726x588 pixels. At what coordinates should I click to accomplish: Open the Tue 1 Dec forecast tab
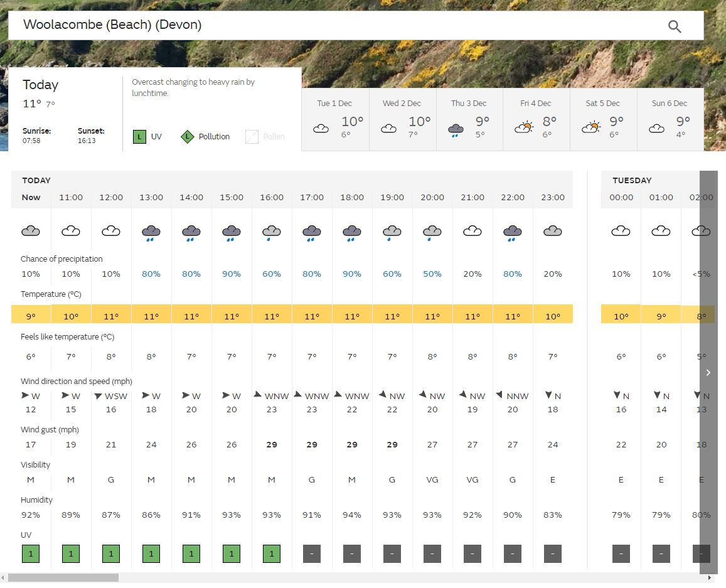pos(335,120)
